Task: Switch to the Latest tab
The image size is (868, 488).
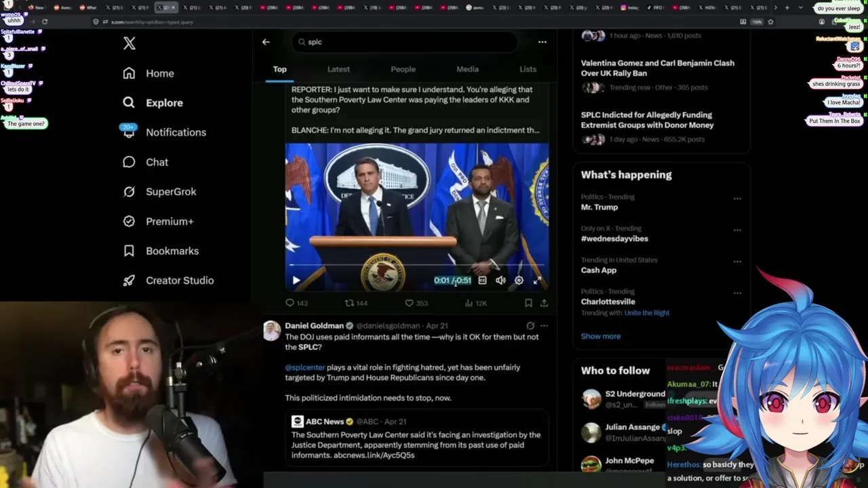Action: click(x=338, y=69)
